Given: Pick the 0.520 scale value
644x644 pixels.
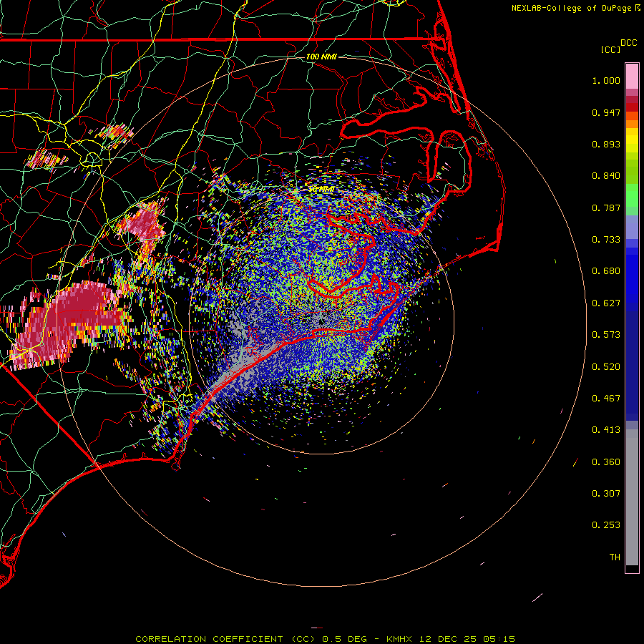Looking at the screenshot, I should [606, 367].
